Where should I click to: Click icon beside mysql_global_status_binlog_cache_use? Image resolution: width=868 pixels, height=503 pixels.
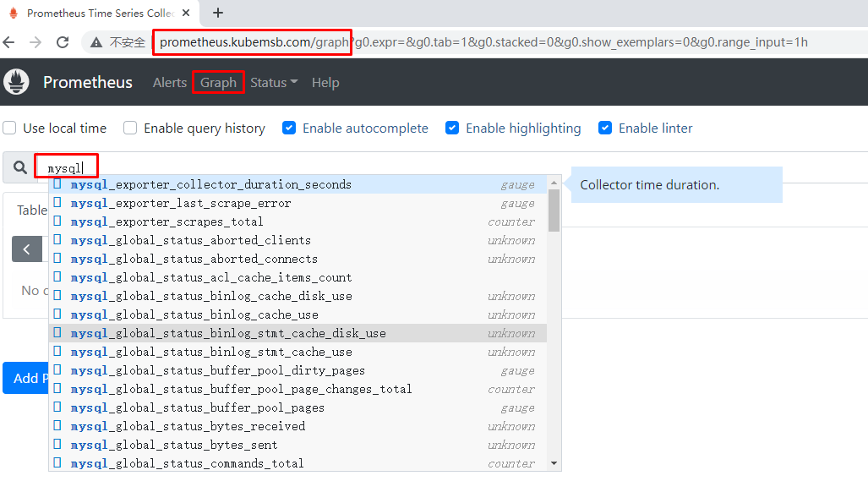[57, 314]
